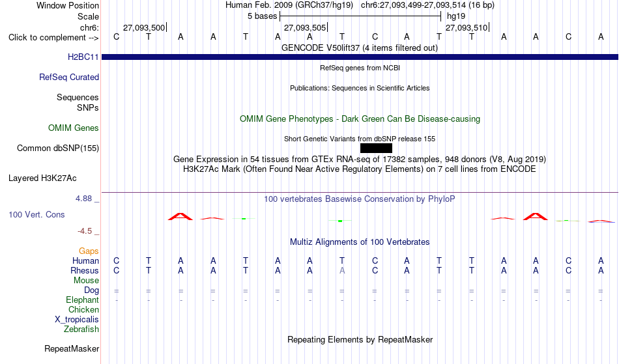Click the dark blue H2BC11 gene bar
This screenshot has height=364, width=619.
(360, 57)
